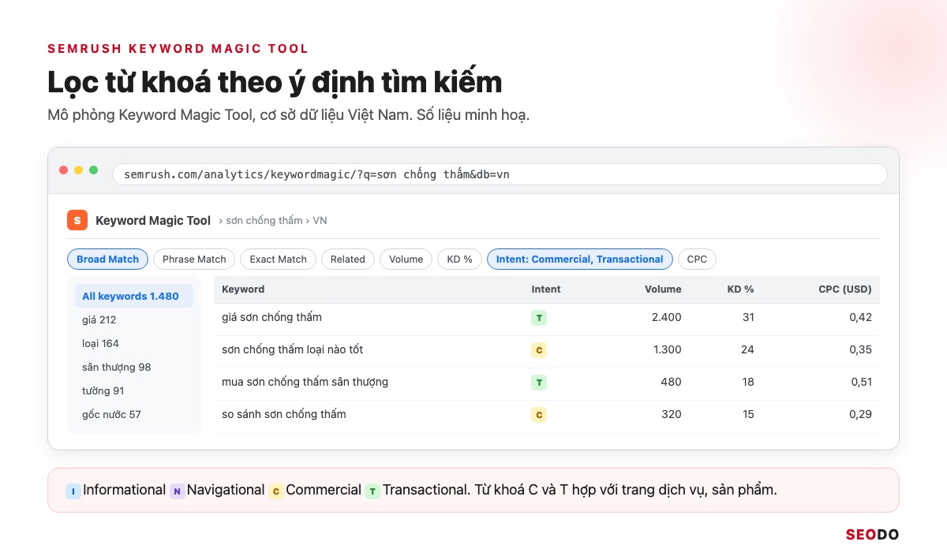Select the giá 212 keyword group
Screen dimensions: 947x560
coord(134,320)
